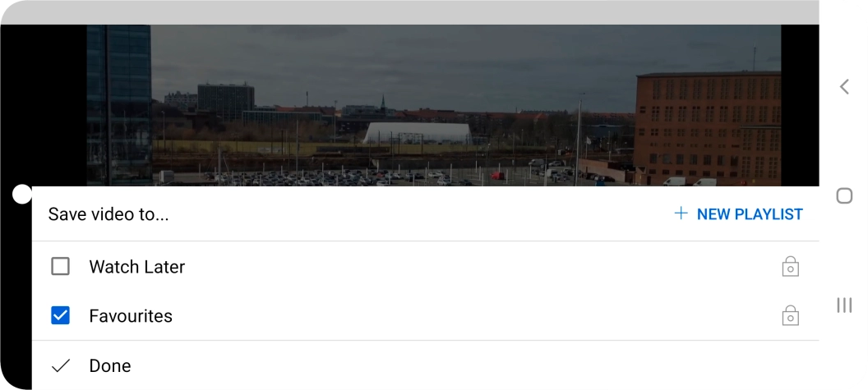
Task: Select the Favourites playlist label
Action: 131,316
